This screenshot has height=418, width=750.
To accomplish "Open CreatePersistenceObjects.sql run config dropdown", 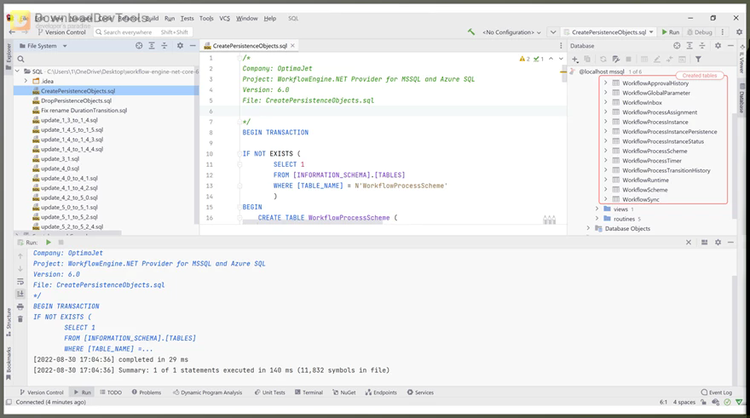I will pos(608,32).
